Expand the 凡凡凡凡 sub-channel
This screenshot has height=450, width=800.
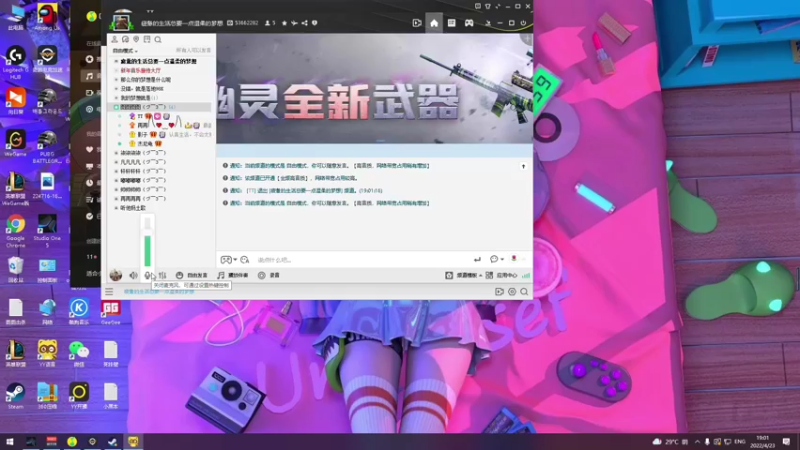pyautogui.click(x=116, y=162)
